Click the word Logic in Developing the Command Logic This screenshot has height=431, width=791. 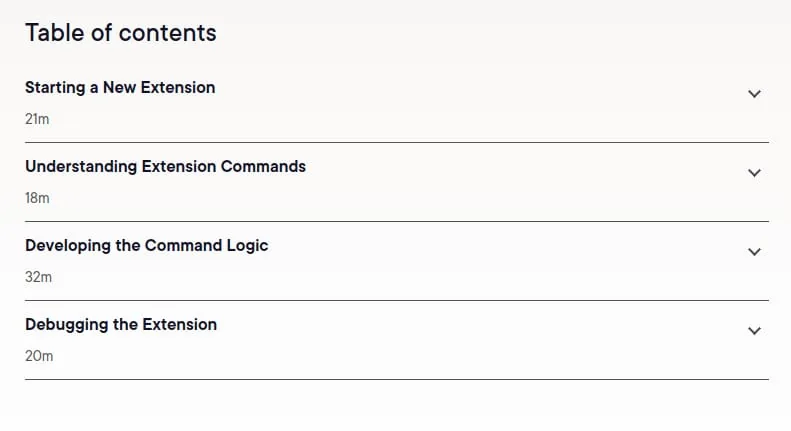[247, 246]
